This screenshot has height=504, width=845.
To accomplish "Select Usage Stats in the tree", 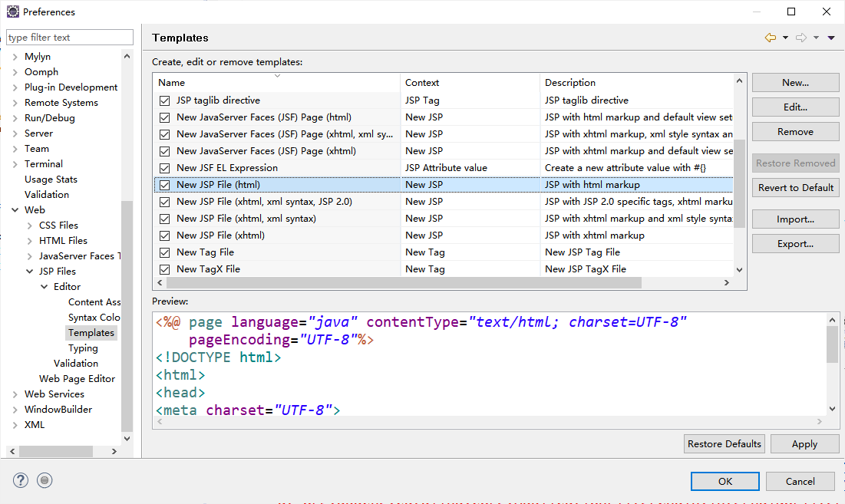I will (51, 180).
